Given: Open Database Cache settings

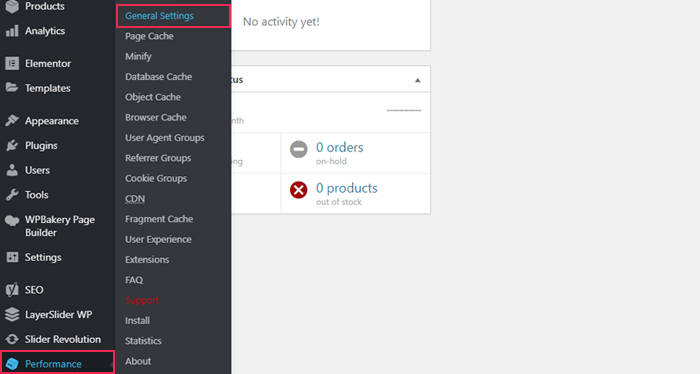Looking at the screenshot, I should point(158,77).
